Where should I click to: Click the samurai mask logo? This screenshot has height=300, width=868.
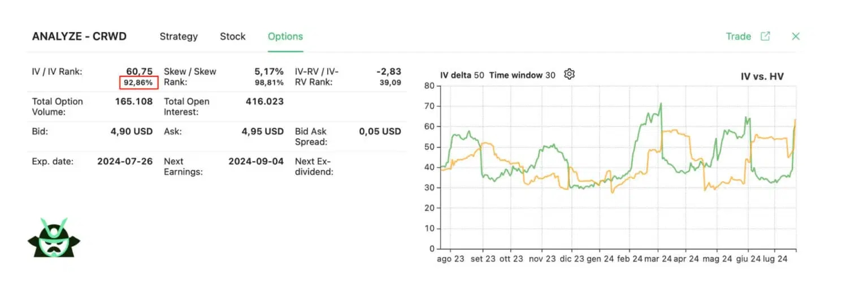54,238
